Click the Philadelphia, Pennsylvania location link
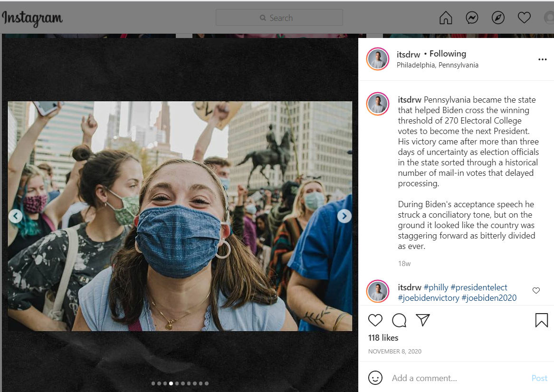This screenshot has height=392, width=554. [438, 65]
